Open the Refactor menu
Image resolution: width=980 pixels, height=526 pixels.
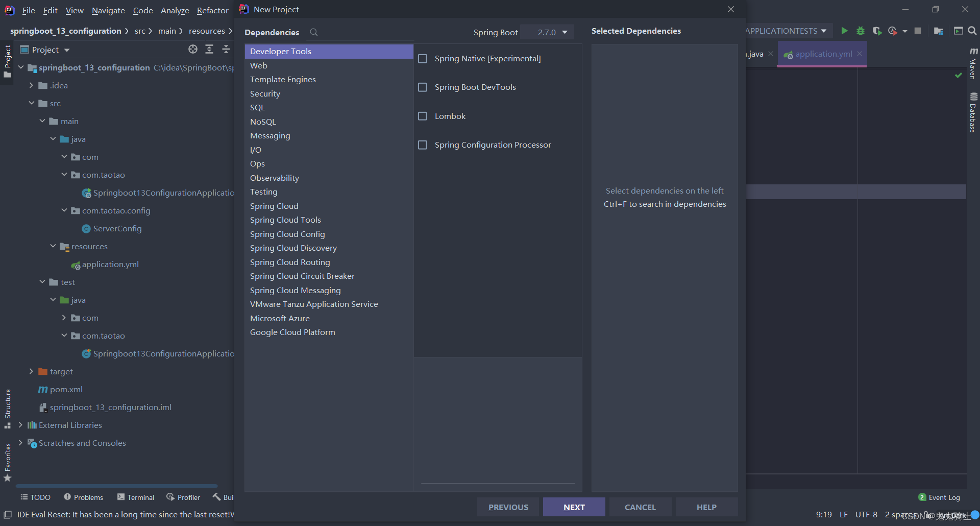[212, 10]
